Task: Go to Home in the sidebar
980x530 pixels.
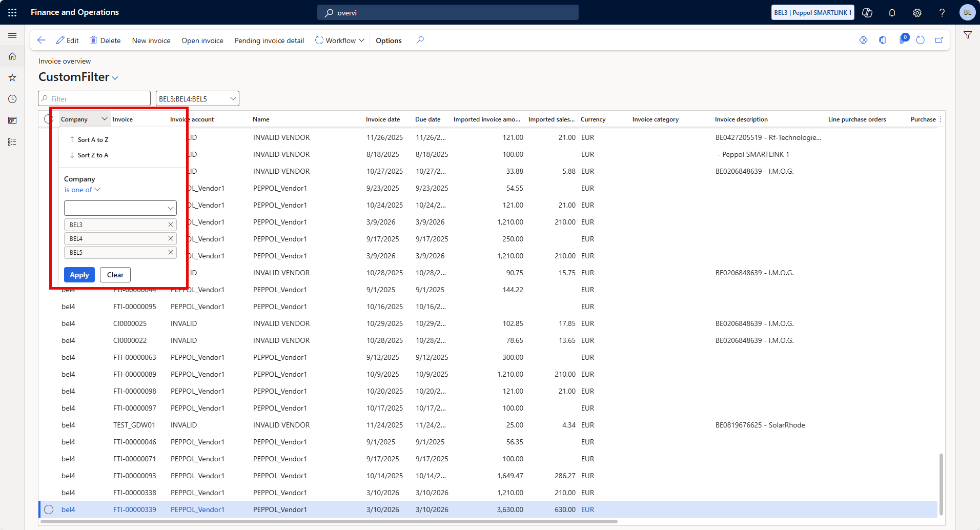Action: [12, 56]
